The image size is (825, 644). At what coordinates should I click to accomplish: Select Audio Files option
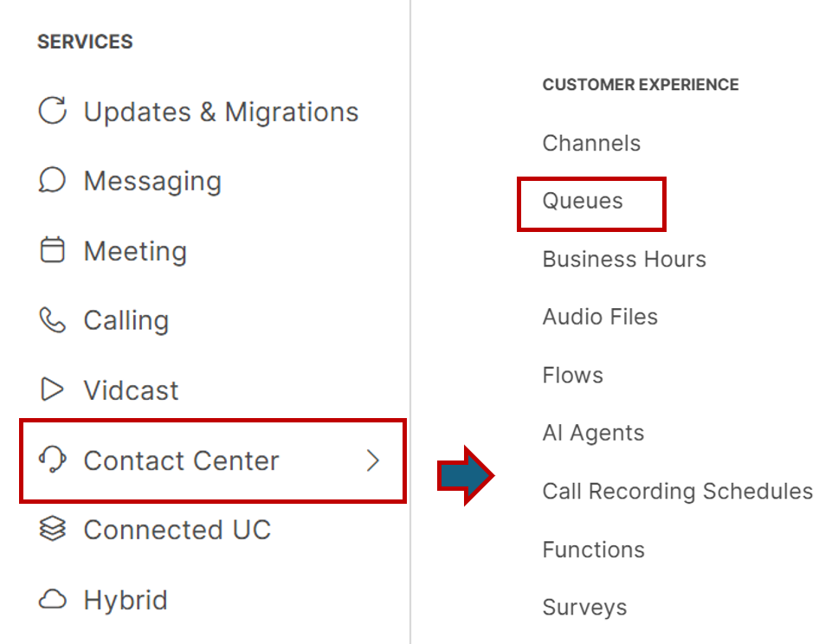coord(600,318)
